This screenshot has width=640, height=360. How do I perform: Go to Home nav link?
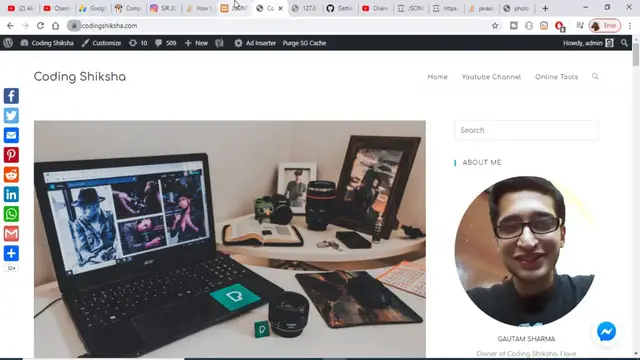(437, 77)
